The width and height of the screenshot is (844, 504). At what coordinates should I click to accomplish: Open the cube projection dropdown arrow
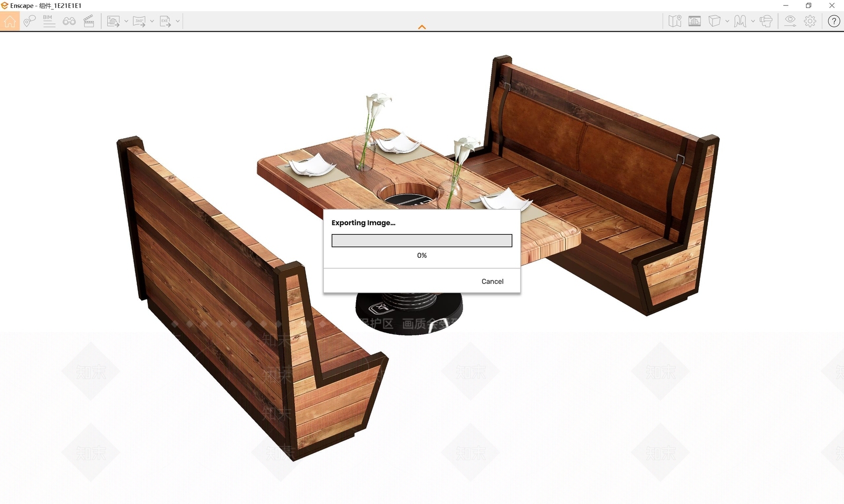(727, 21)
